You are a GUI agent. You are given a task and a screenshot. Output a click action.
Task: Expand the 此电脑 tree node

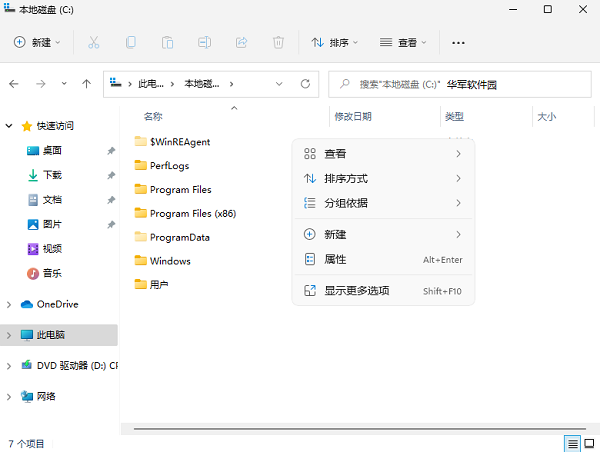9,335
